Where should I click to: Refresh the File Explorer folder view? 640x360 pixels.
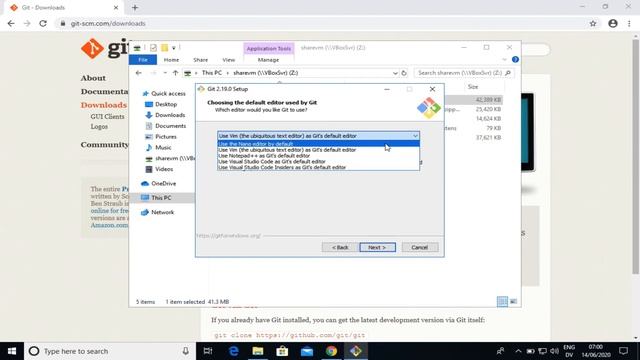(404, 73)
